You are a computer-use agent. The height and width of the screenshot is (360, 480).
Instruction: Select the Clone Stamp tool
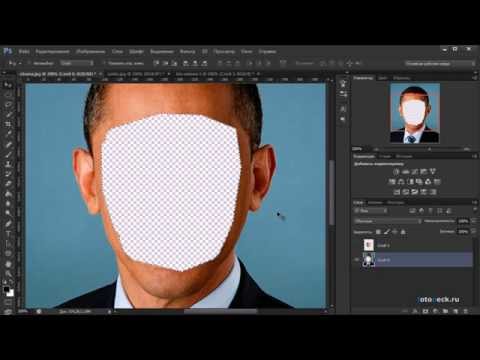point(8,164)
